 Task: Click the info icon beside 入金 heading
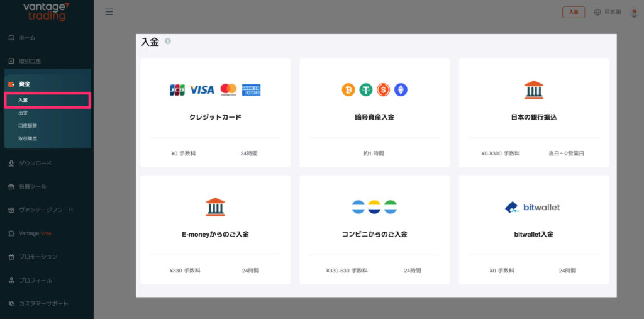click(x=167, y=41)
